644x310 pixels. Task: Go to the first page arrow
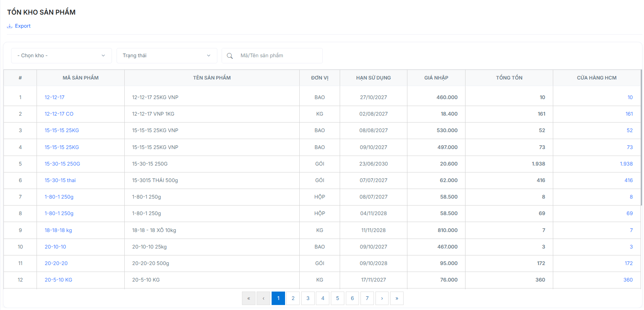pyautogui.click(x=249, y=298)
